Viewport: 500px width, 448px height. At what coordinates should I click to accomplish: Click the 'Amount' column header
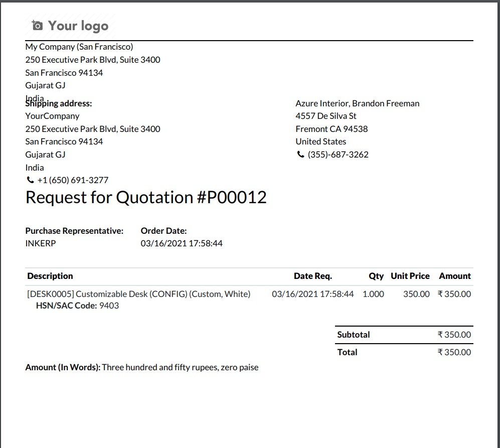[455, 276]
